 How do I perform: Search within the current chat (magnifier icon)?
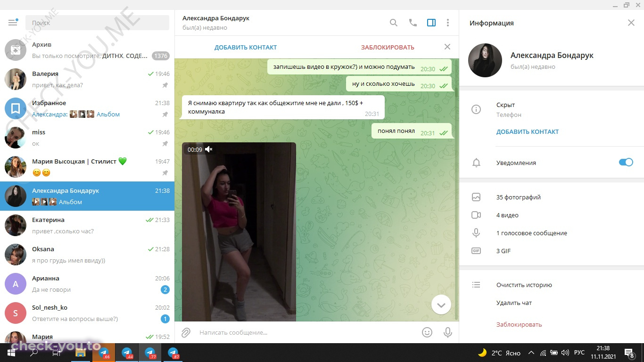[x=394, y=23]
